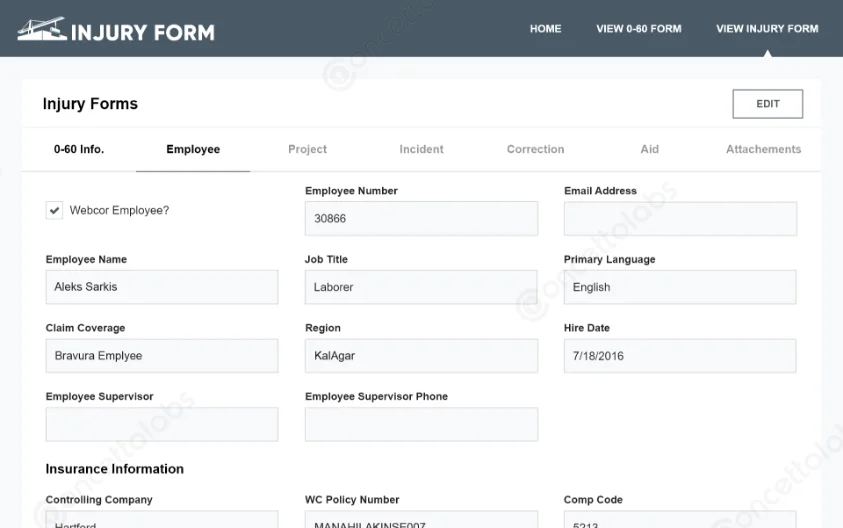Image resolution: width=843 pixels, height=528 pixels.
Task: Click the Employee Supervisor Phone field
Action: coord(421,424)
